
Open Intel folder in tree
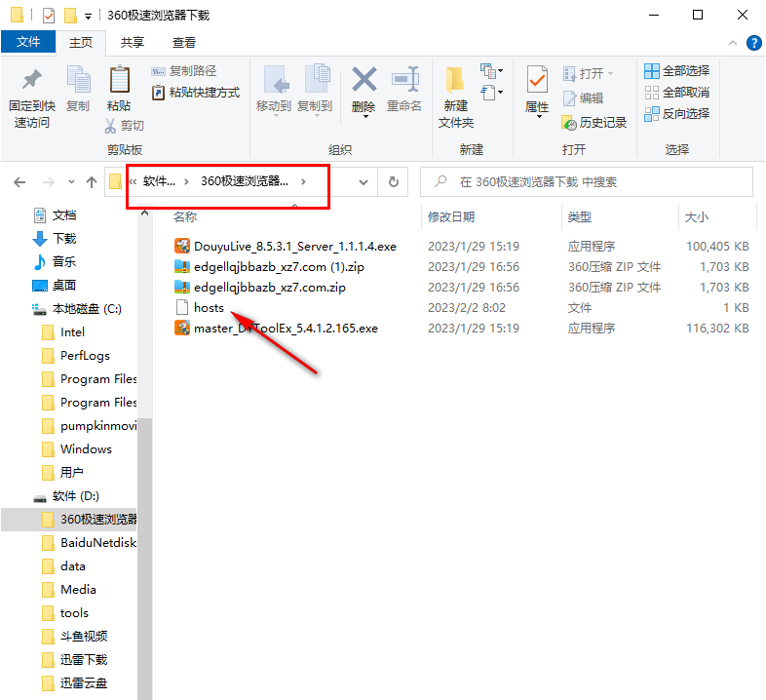(72, 332)
